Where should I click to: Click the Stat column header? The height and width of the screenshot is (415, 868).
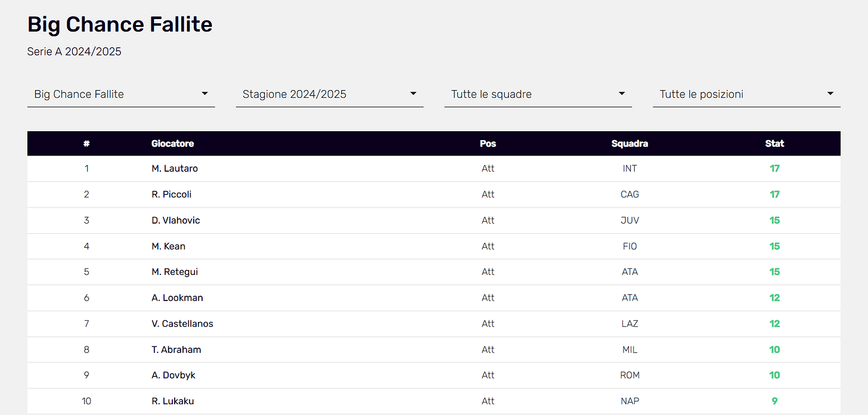pos(774,144)
